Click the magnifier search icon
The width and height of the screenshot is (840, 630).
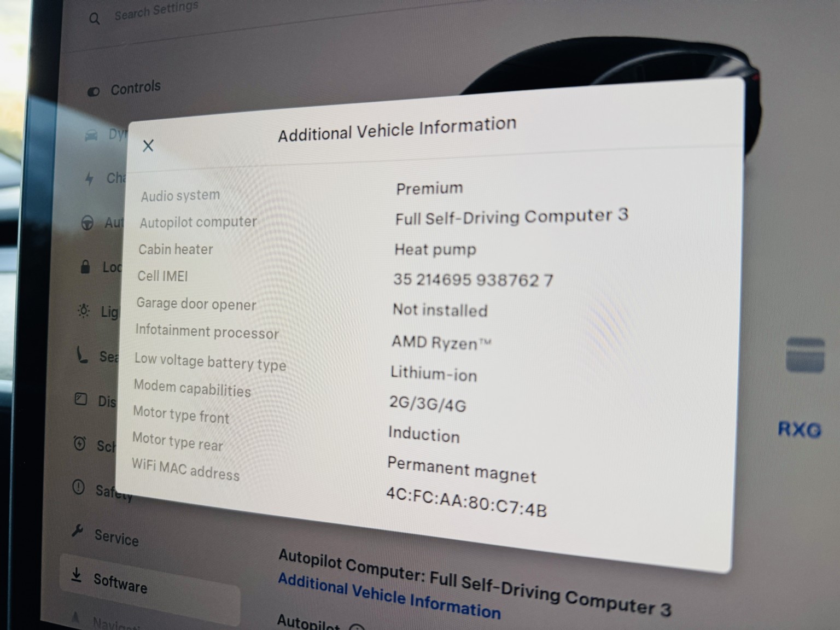[x=95, y=19]
